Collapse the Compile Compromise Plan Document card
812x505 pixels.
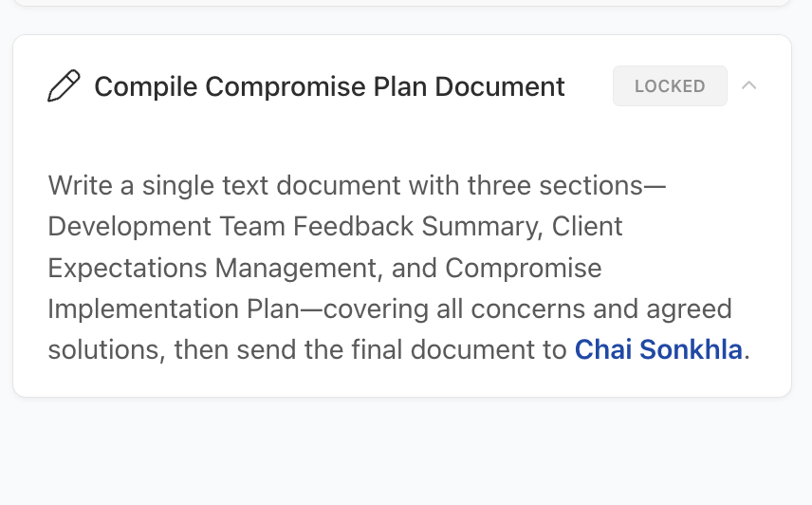click(749, 85)
